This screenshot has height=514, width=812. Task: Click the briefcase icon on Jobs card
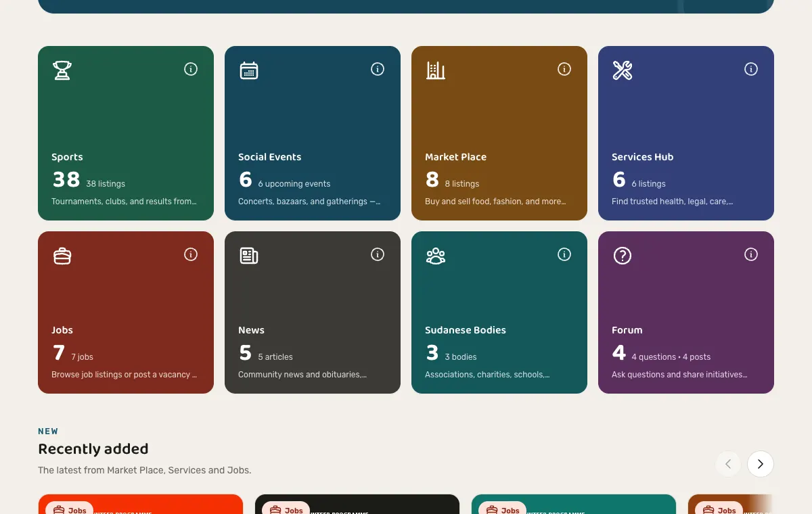click(x=62, y=256)
